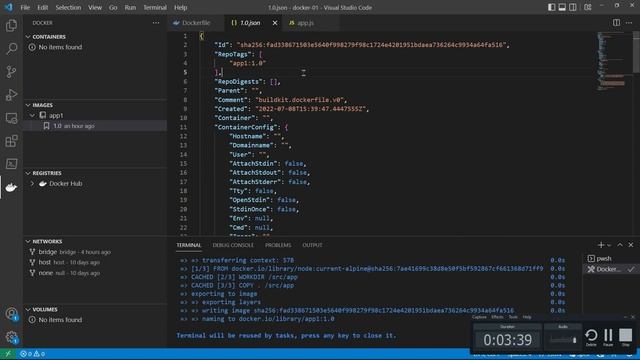Screen dimensions: 640x360
Task: Maximize the terminal panel size
Action: tap(620, 245)
